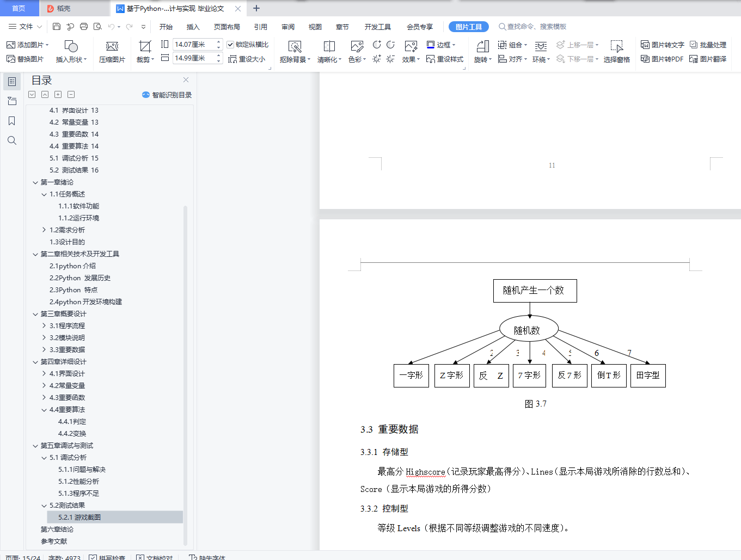The image size is (741, 560).
Task: Click the 环绕 text wrap icon
Action: (x=541, y=46)
